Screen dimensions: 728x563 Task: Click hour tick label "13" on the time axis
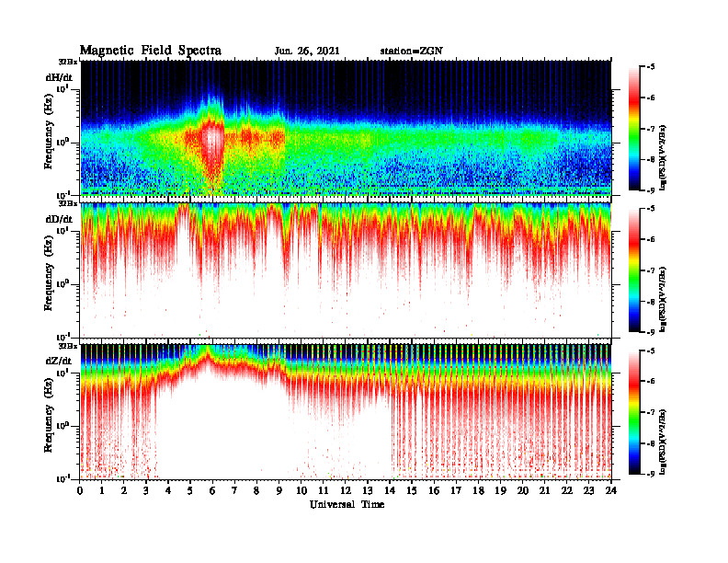click(x=368, y=491)
